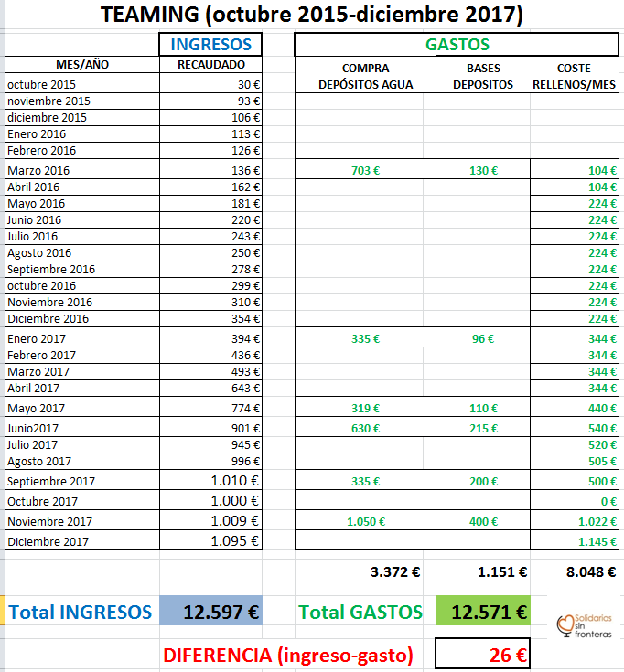624x672 pixels.
Task: Select the 400 € bases cell
Action: click(483, 521)
